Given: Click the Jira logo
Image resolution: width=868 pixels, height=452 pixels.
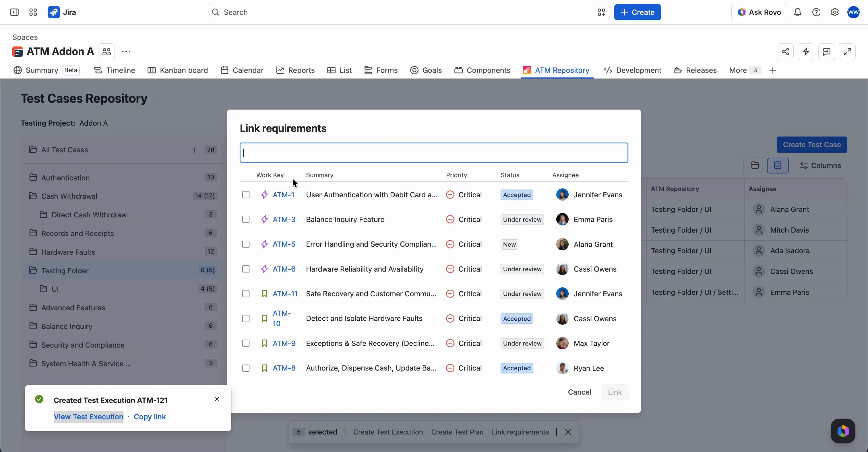Looking at the screenshot, I should pos(62,12).
